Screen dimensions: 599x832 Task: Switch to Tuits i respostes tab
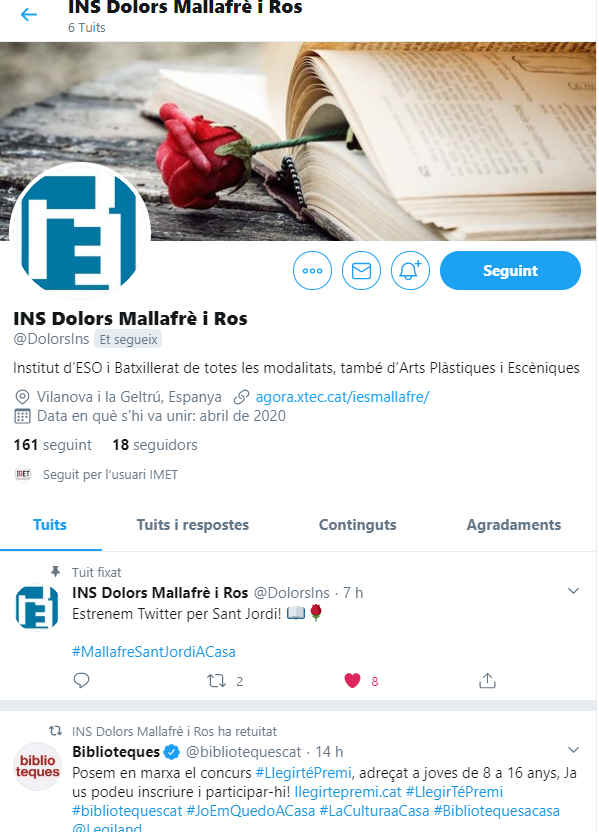(x=193, y=525)
